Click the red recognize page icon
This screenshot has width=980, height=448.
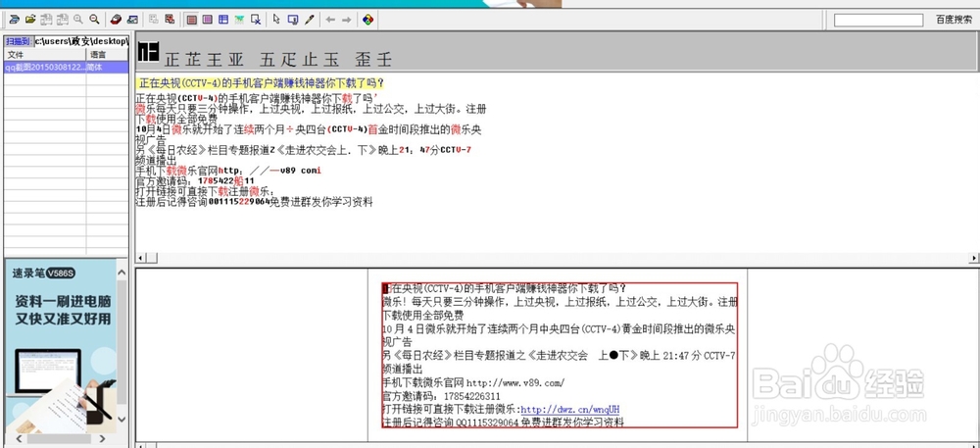pos(170,20)
